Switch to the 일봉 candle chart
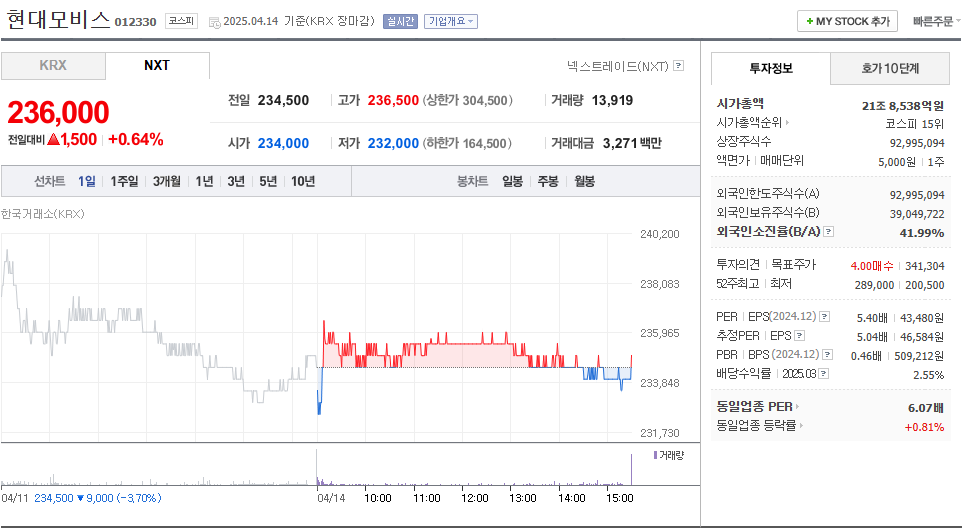The width and height of the screenshot is (966, 528). click(512, 181)
